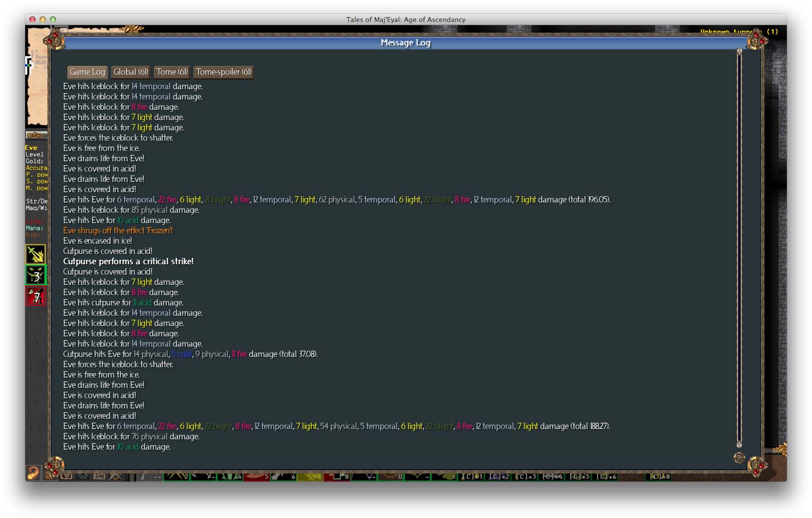Click 'Cutpurse hits Eve' line with total 37.08
The height and width of the screenshot is (518, 812).
(190, 354)
